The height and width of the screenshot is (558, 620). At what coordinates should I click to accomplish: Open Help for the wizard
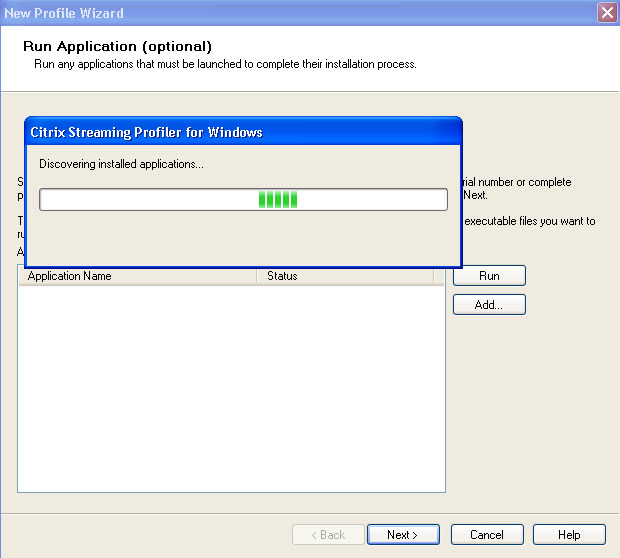[569, 535]
